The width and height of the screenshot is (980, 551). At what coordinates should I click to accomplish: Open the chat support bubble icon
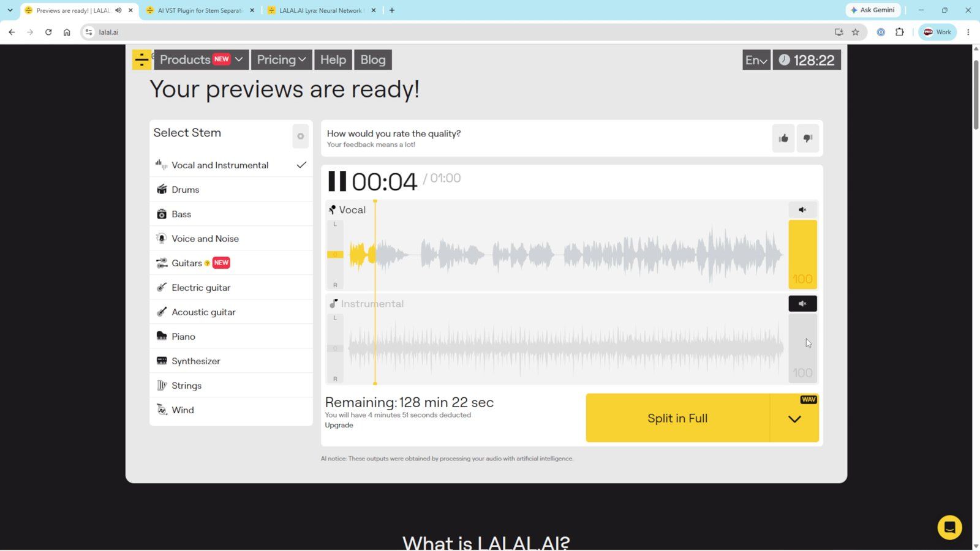point(949,527)
